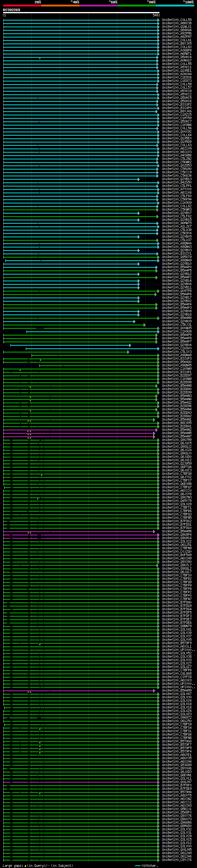
Task: Open hit UniRef100_C0LL59
Action: pos(177,20)
